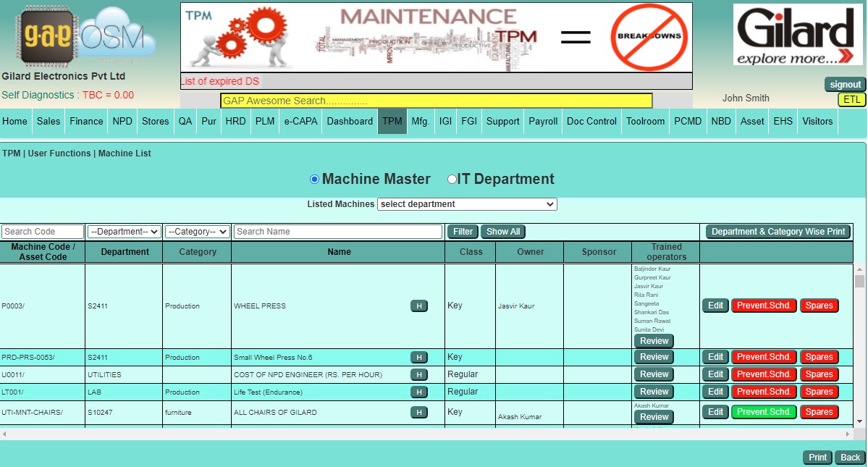Open the Listed Machines select department dropdown
The image size is (868, 467).
point(467,204)
